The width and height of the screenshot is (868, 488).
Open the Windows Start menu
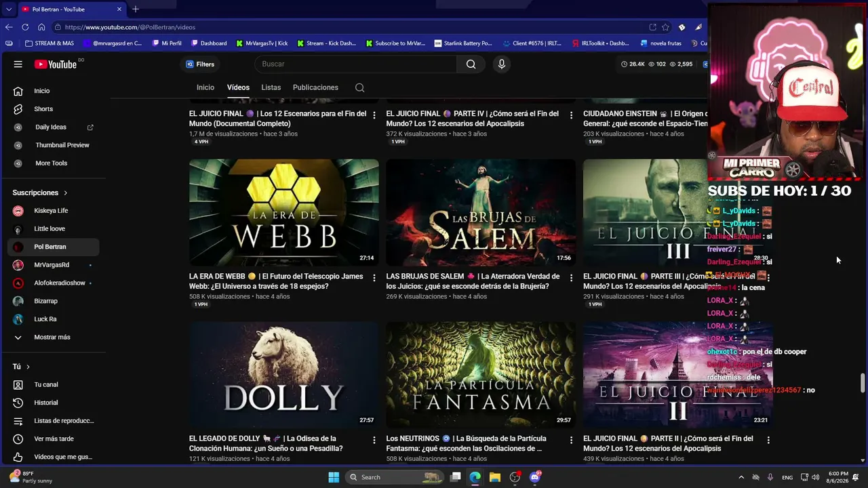tap(334, 477)
